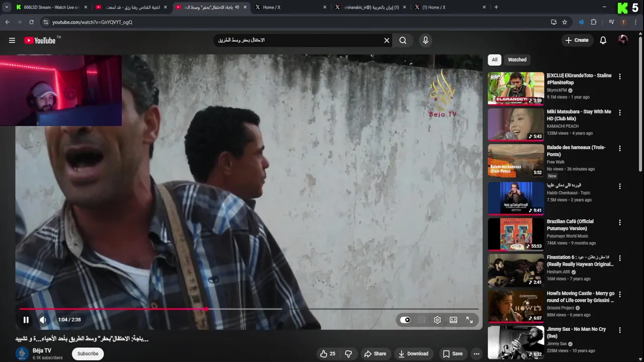Screen dimensions: 644x362
Task: Download the video
Action: (413, 354)
